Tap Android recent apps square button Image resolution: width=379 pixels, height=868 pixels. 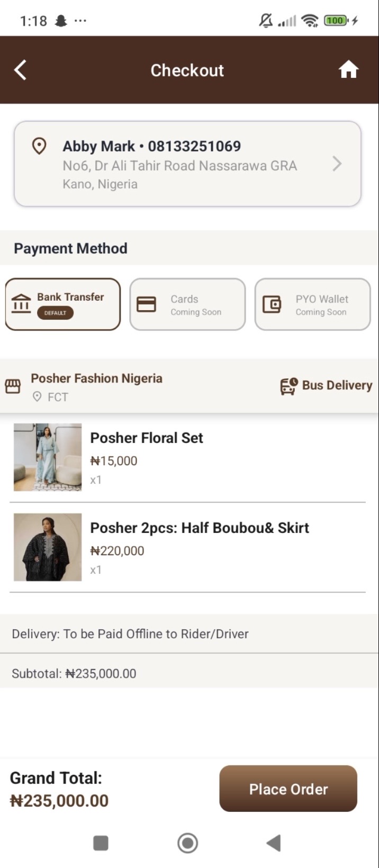(x=101, y=843)
